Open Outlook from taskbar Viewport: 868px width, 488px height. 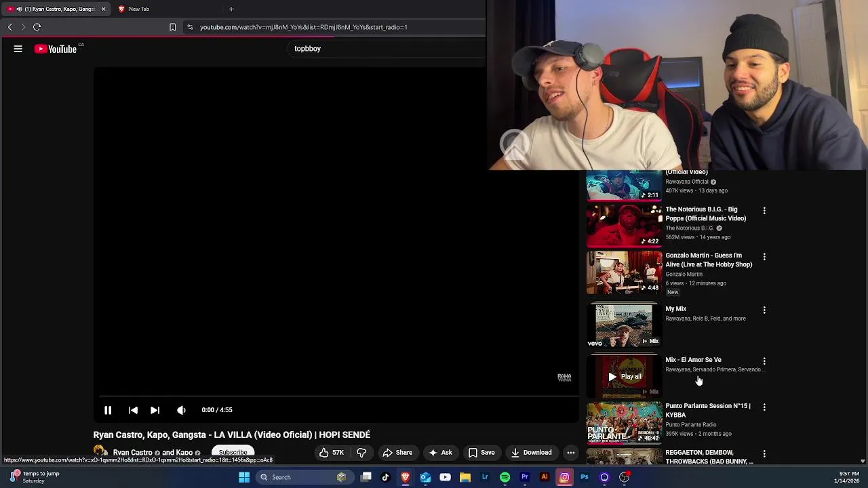tap(425, 477)
